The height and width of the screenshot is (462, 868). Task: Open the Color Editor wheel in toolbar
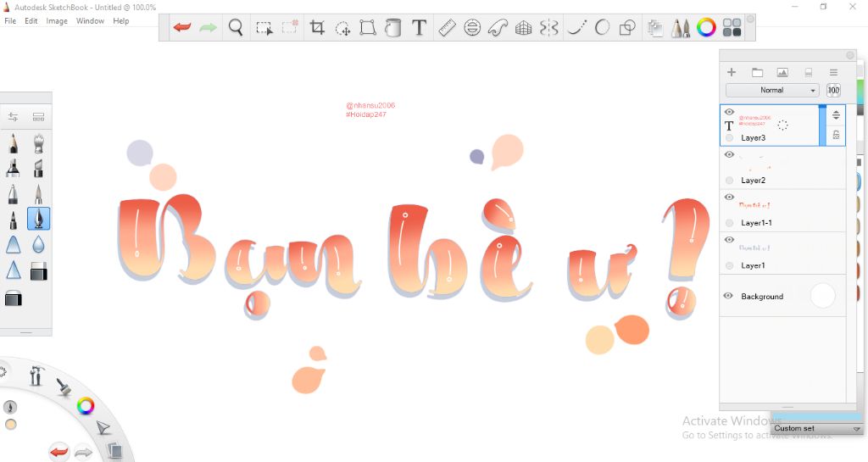pyautogui.click(x=706, y=27)
